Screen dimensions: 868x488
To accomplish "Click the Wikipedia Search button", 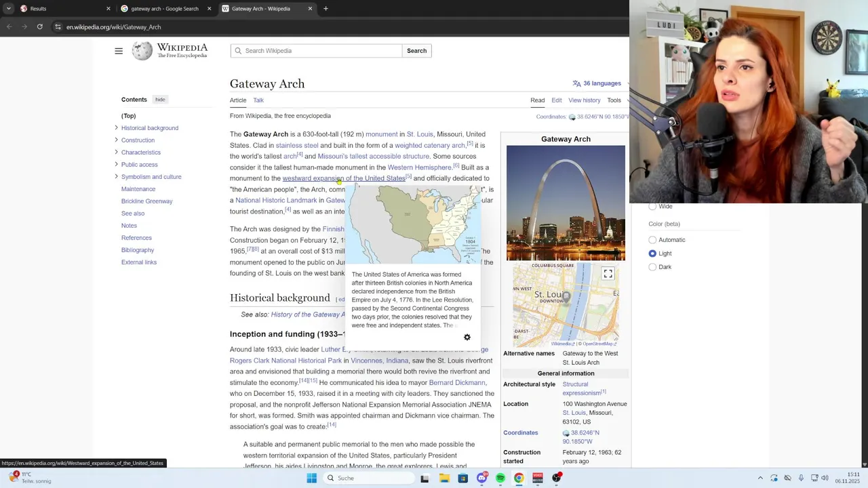I will [416, 51].
